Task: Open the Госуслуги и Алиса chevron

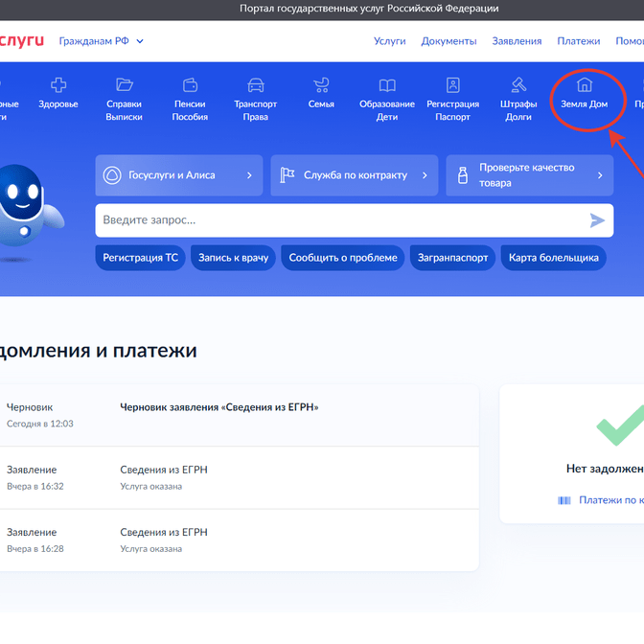Action: (249, 175)
